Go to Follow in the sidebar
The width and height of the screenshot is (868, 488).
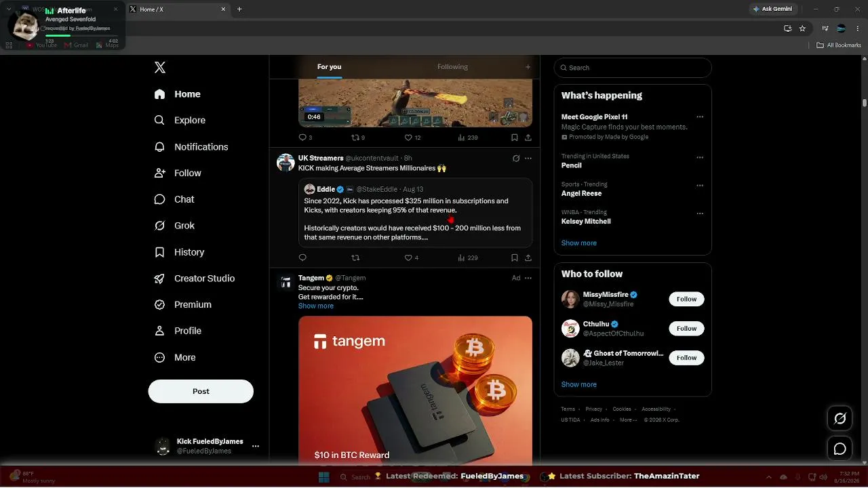tap(178, 173)
